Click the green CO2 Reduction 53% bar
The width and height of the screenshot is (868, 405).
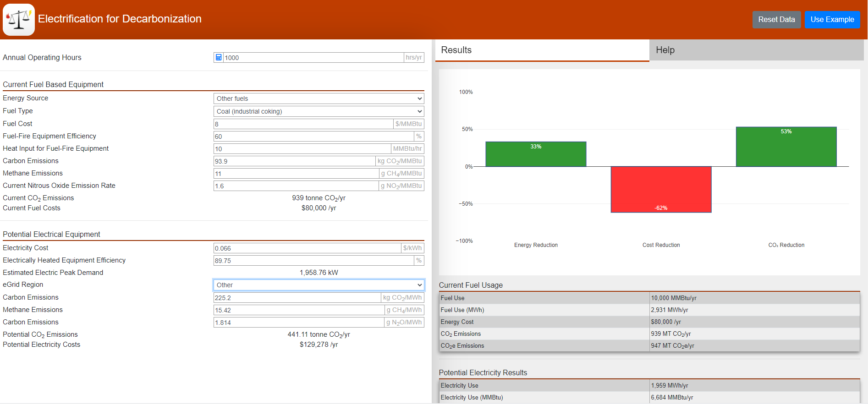tap(786, 147)
